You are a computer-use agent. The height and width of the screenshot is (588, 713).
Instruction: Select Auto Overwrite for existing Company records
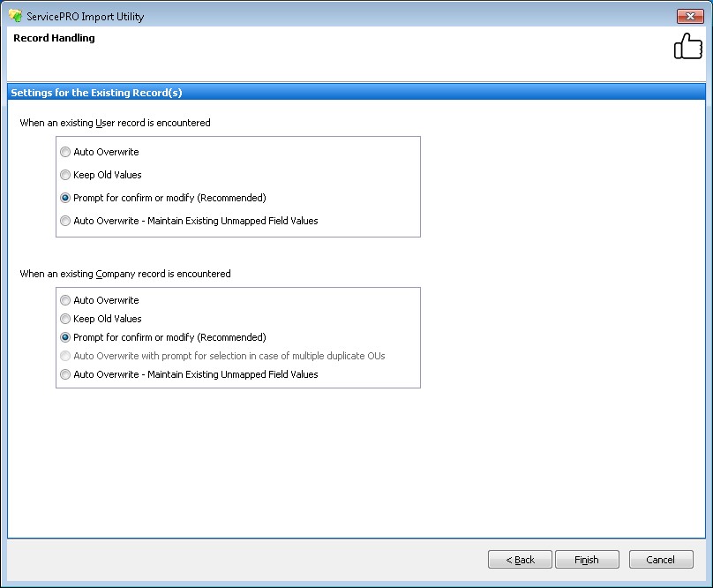64,299
